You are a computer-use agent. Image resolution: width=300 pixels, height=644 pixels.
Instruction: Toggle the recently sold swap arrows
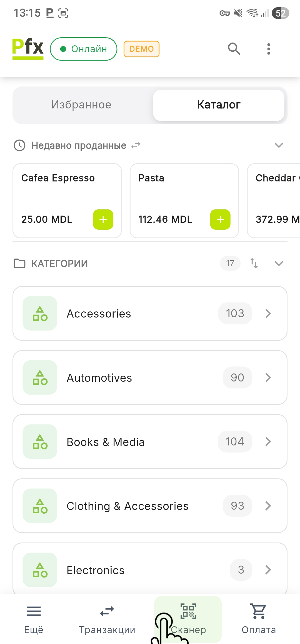click(x=136, y=145)
